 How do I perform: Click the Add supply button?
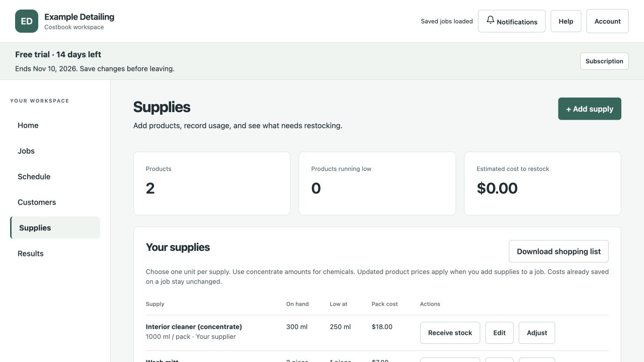(x=590, y=109)
